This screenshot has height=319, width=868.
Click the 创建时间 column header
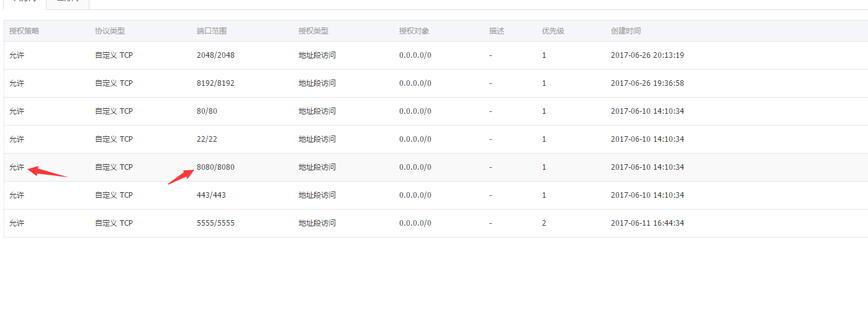(x=626, y=30)
